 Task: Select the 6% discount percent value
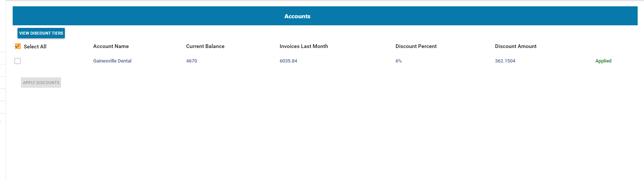tap(399, 61)
